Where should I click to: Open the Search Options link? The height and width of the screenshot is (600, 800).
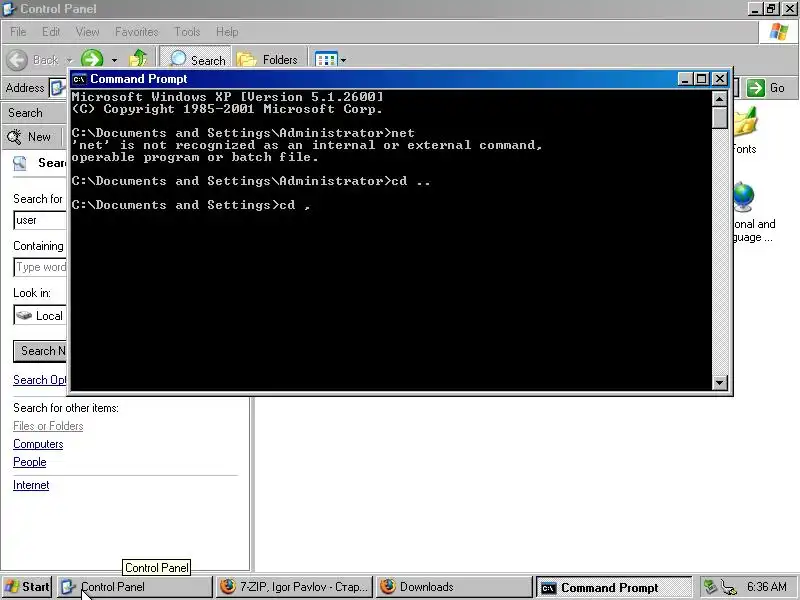(40, 380)
